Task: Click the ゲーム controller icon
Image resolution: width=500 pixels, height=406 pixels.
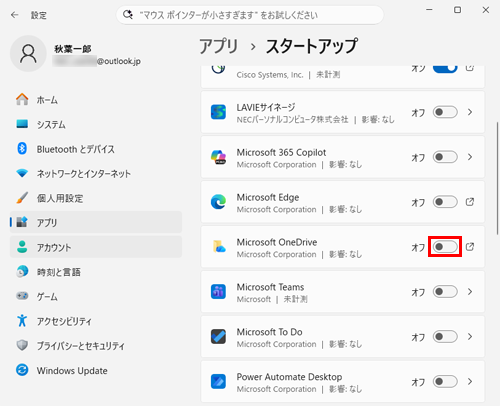Action: 22,296
